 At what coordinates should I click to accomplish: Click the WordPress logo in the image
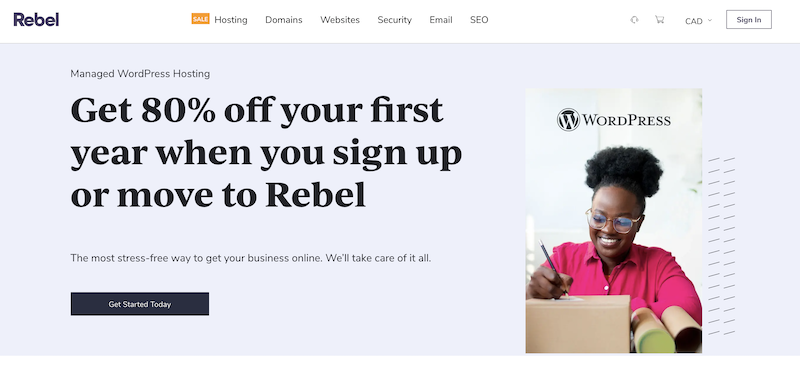click(x=614, y=120)
